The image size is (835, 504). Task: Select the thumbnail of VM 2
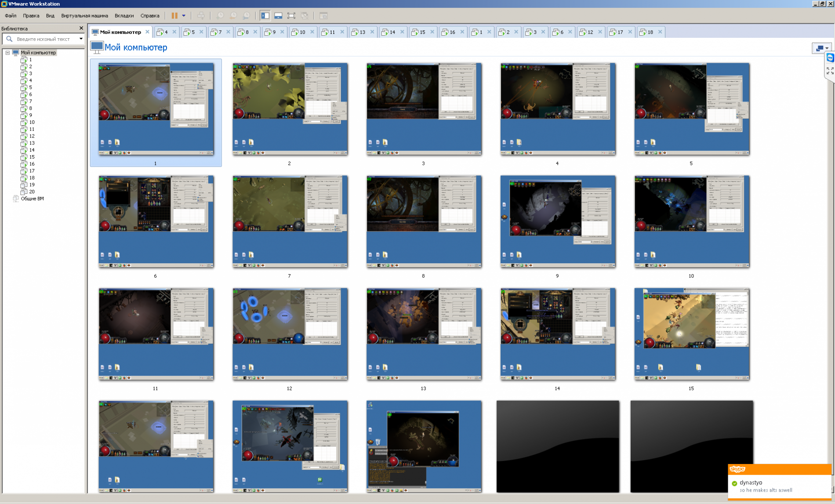(x=290, y=109)
